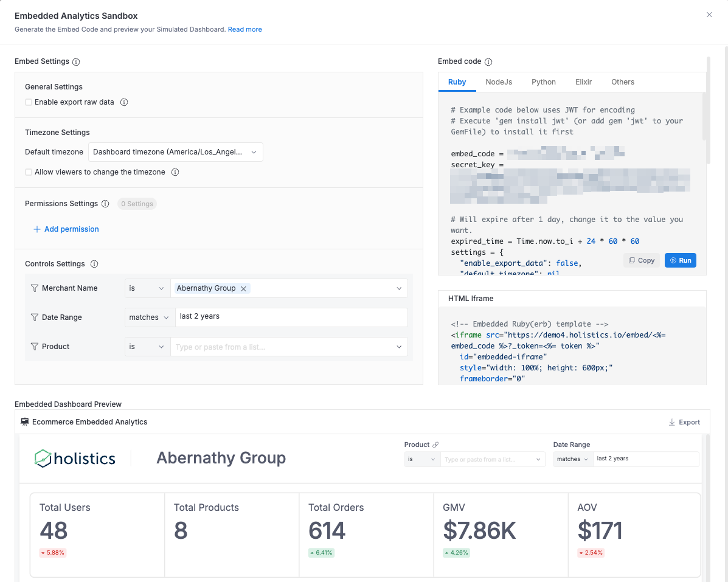
Task: Switch to the Others tab
Action: pos(623,82)
